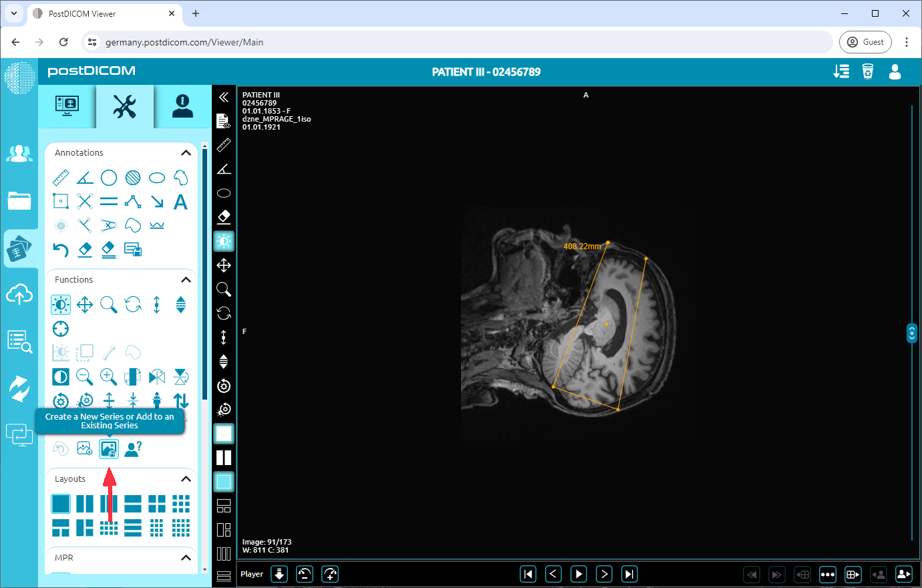
Task: Open the patient info tab
Action: pyautogui.click(x=182, y=106)
